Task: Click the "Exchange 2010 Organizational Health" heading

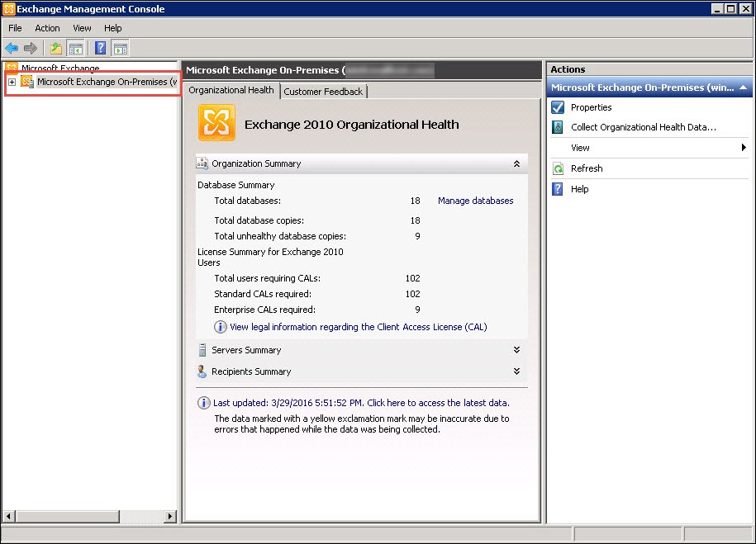Action: coord(351,125)
